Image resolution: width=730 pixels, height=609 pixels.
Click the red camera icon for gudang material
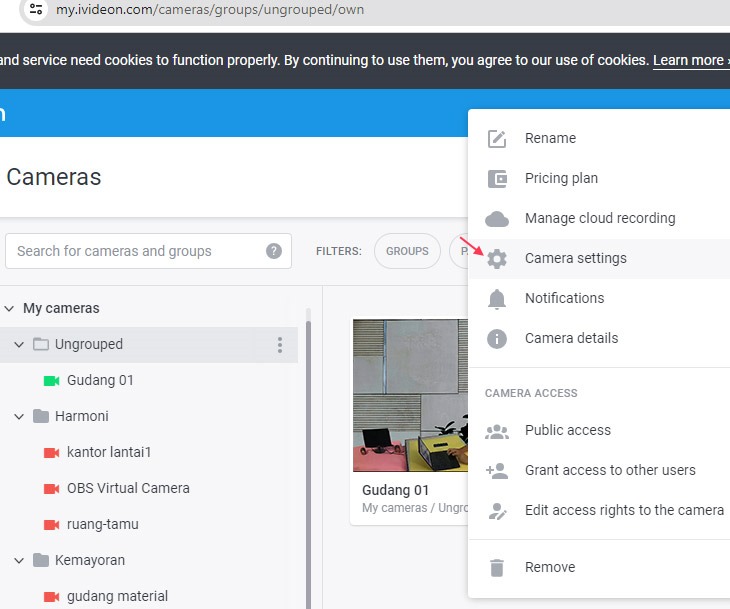coord(51,597)
